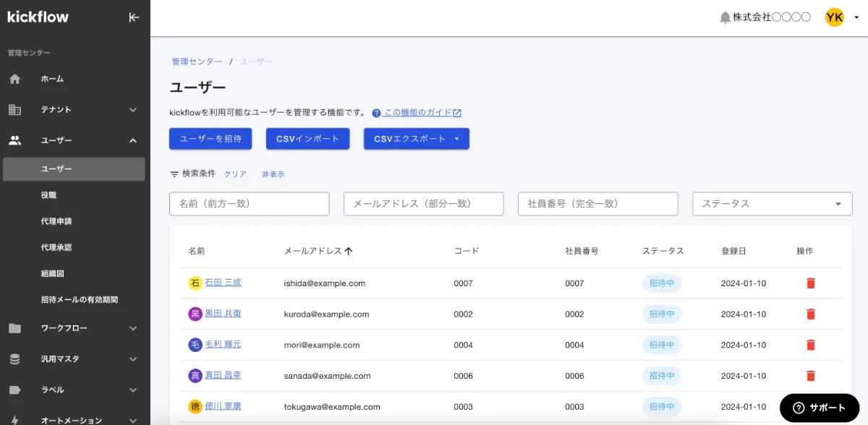This screenshot has height=425, width=868.
Task: Click the 登録日 column header
Action: pyautogui.click(x=733, y=251)
